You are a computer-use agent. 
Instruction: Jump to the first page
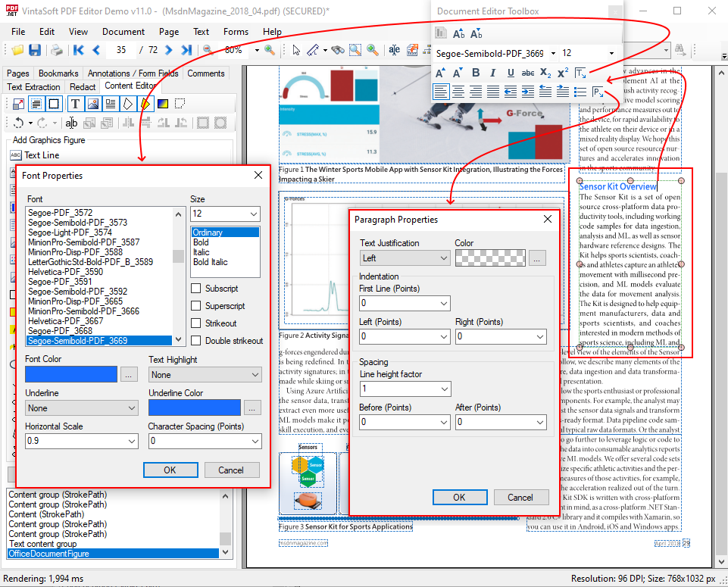point(78,50)
